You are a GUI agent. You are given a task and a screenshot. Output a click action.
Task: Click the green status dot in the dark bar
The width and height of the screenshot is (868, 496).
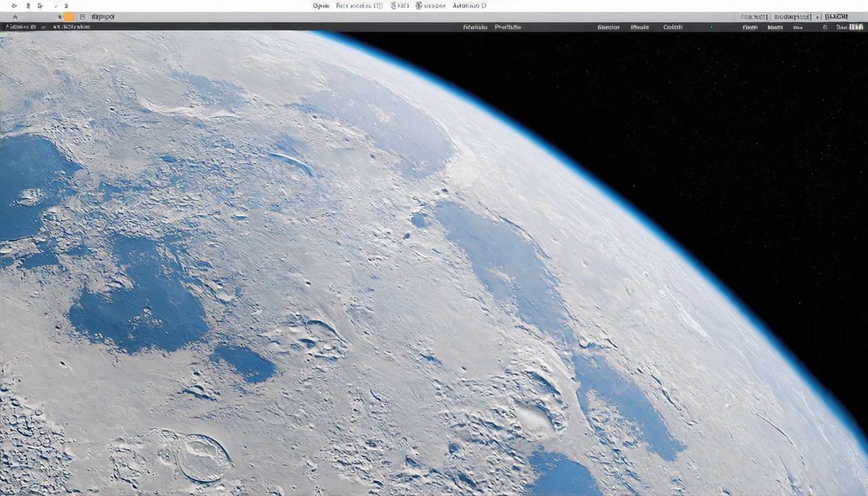click(x=711, y=27)
